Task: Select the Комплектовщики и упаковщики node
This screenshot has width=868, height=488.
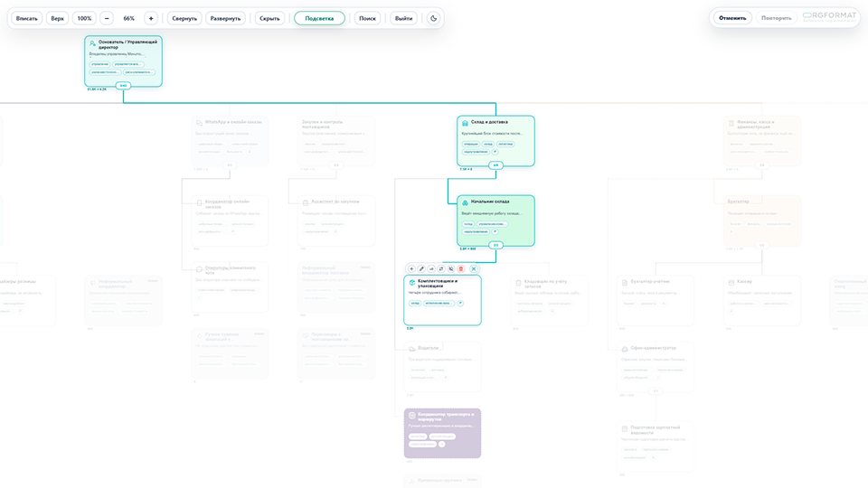Action: pyautogui.click(x=442, y=300)
